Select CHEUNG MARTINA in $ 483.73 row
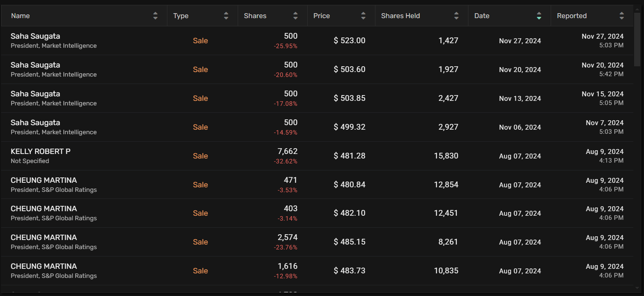Image resolution: width=644 pixels, height=296 pixels. tap(44, 266)
